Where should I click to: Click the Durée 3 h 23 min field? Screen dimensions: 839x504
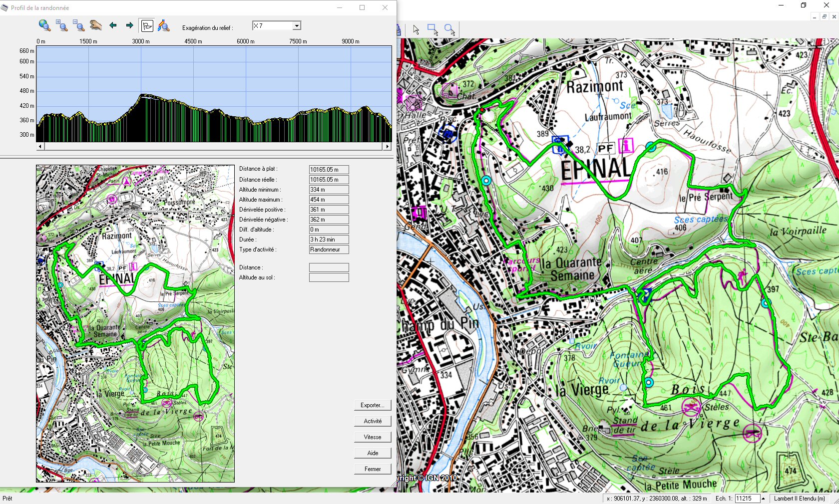coord(329,240)
